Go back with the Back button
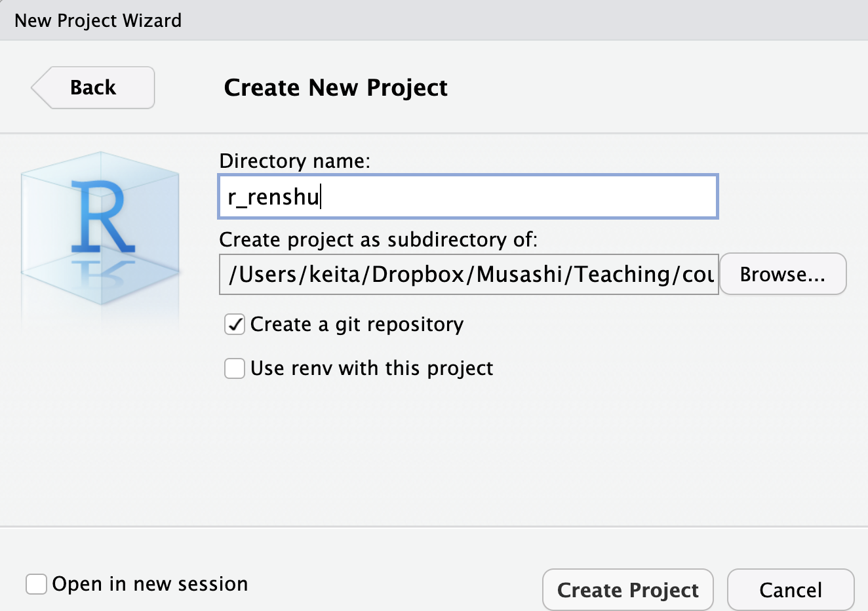Image resolution: width=868 pixels, height=611 pixels. (93, 87)
